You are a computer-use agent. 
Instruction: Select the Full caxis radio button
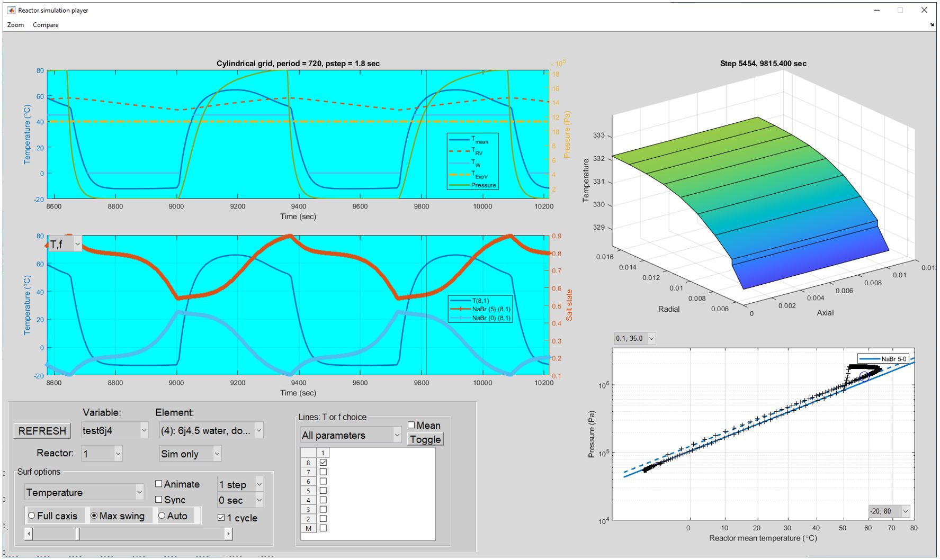point(32,516)
